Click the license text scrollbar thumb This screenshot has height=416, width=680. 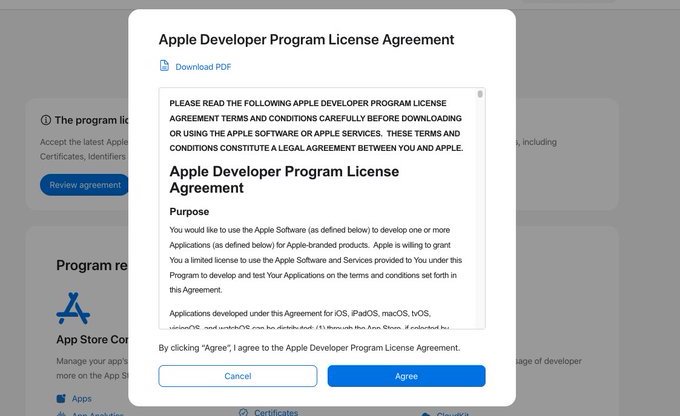480,94
